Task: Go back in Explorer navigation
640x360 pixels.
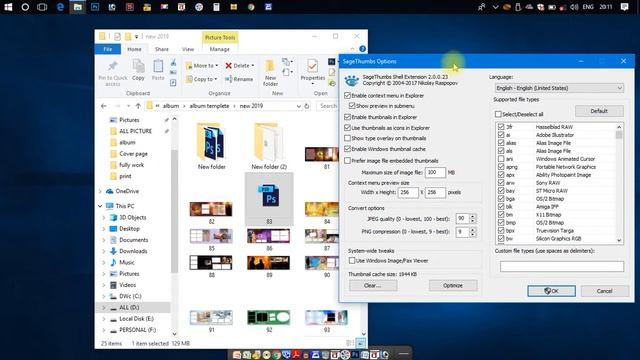Action: point(104,106)
